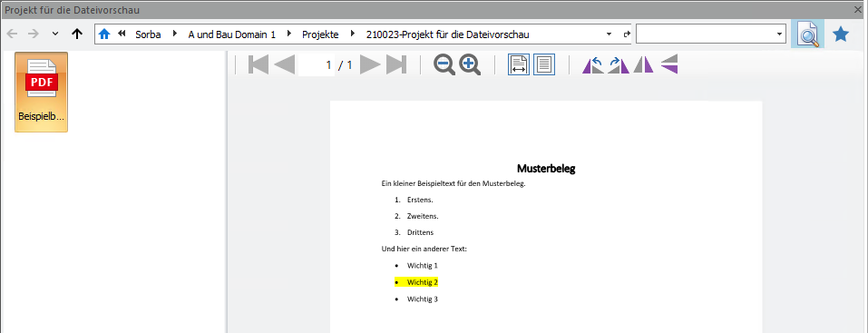
Task: Expand the arrow after Projekte
Action: point(352,34)
